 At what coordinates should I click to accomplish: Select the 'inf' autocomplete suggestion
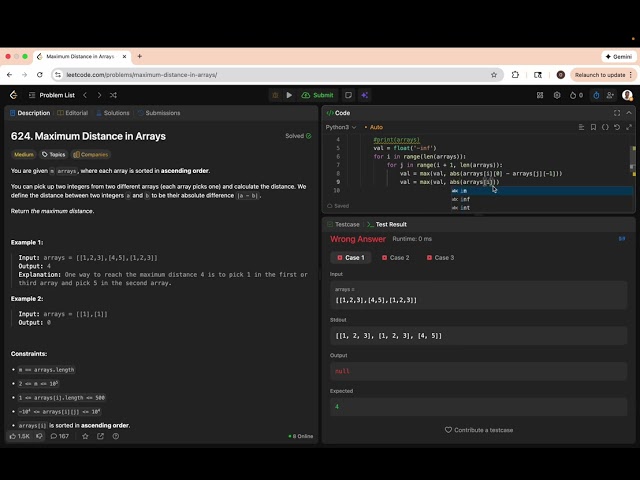465,199
